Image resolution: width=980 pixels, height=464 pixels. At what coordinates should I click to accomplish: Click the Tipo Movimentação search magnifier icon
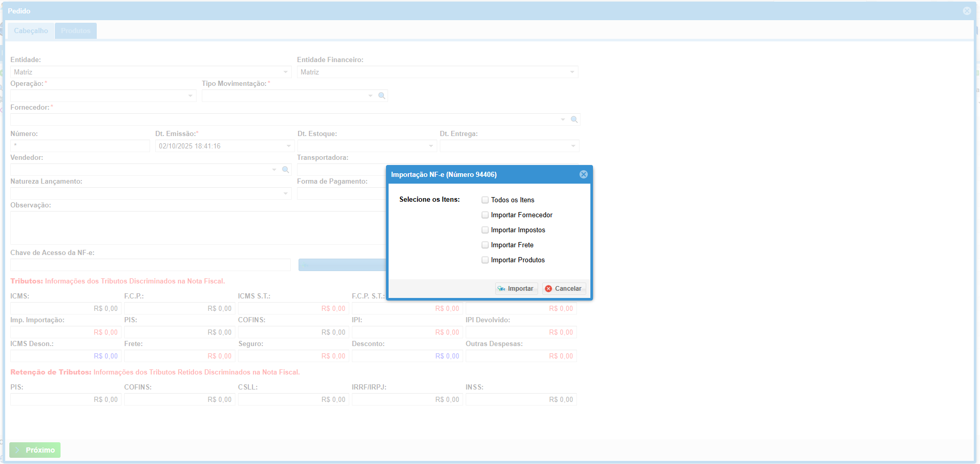click(382, 96)
